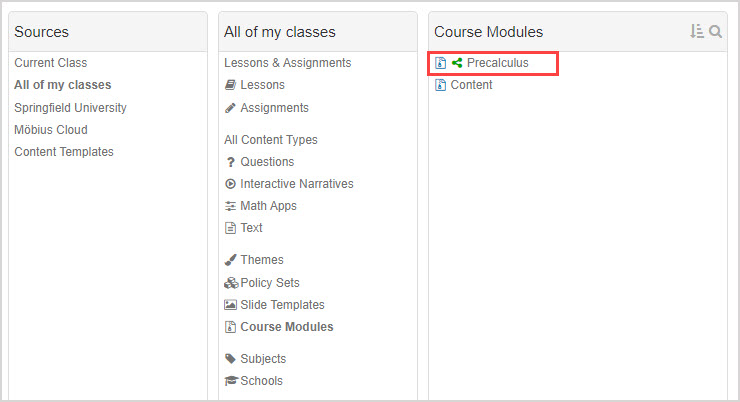The image size is (740, 402).
Task: Filter by Schools
Action: 261,381
